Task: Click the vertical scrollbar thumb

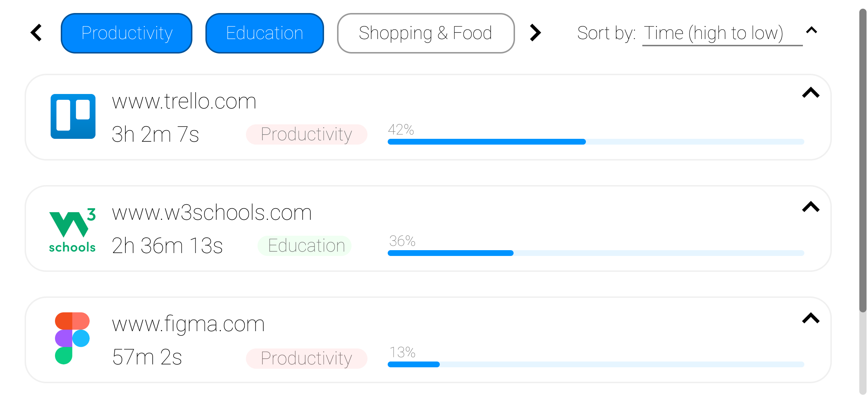Action: point(863,161)
